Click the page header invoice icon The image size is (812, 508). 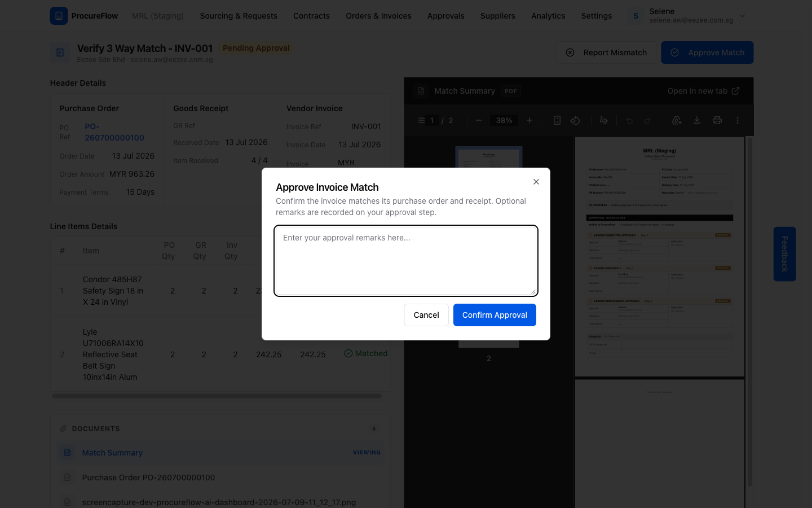(60, 52)
